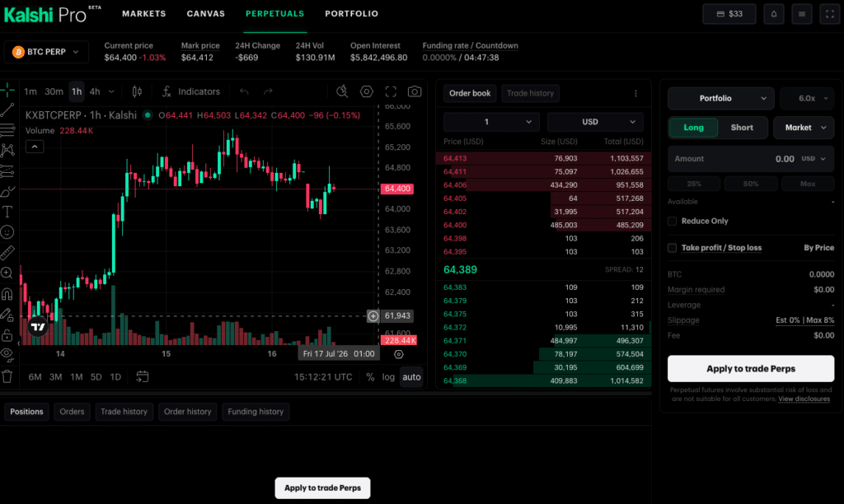This screenshot has height=504, width=844.
Task: Set the chart interval to 30m
Action: 54,91
